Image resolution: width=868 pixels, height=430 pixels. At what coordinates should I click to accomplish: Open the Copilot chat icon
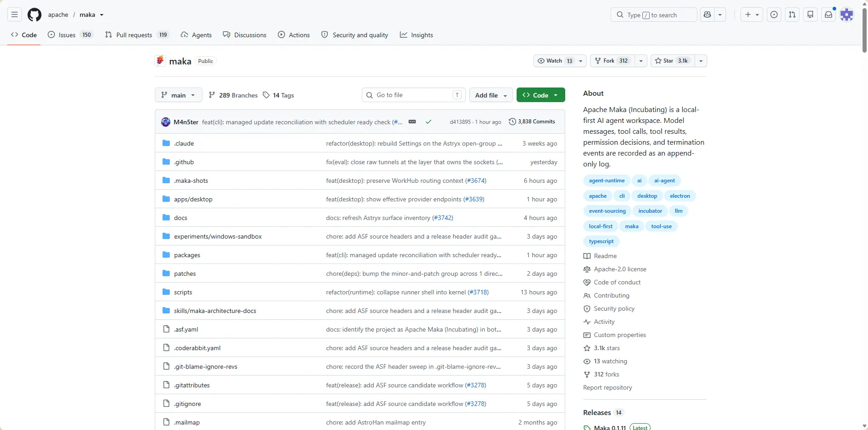pyautogui.click(x=707, y=15)
